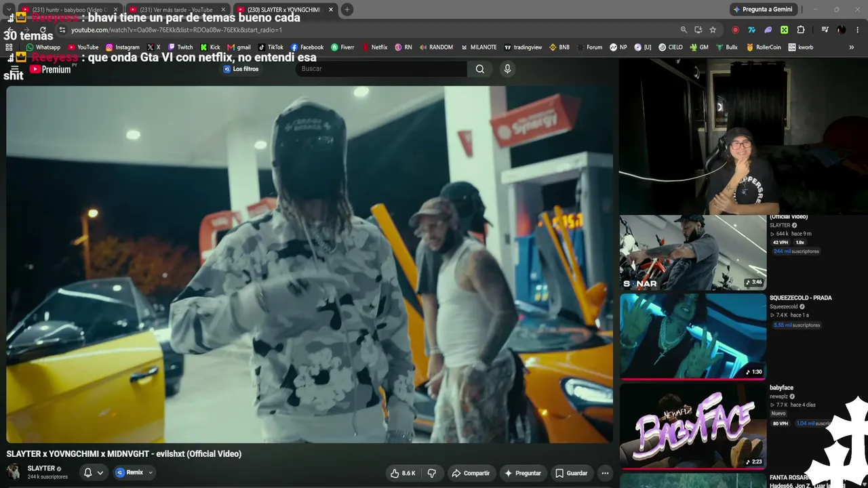The image size is (868, 488).
Task: Close the huntr - babyboo tab
Action: tap(115, 9)
